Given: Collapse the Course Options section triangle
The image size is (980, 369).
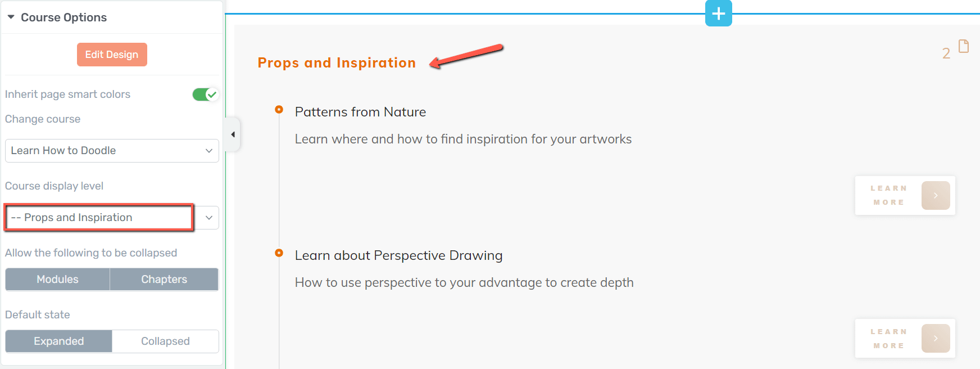Looking at the screenshot, I should [x=11, y=17].
